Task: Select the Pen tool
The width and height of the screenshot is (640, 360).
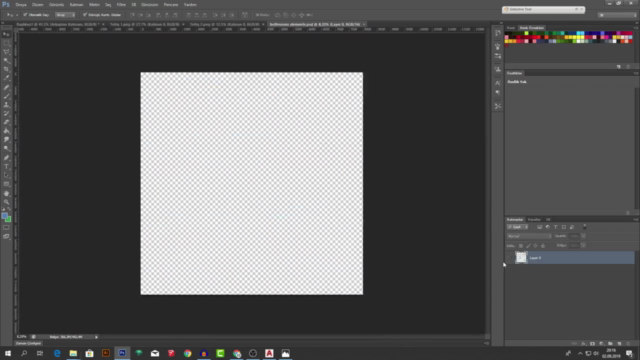Action: [7, 158]
